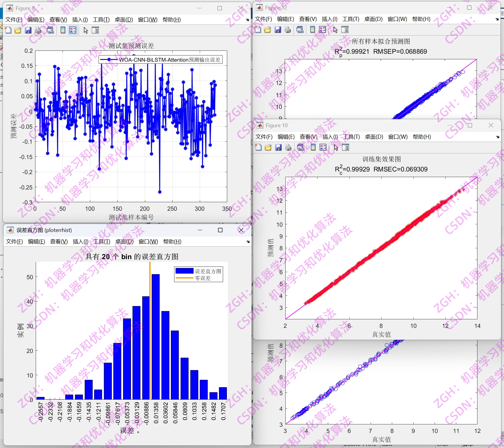Open Property Inspector from Figure 8 toolbar

click(95, 30)
